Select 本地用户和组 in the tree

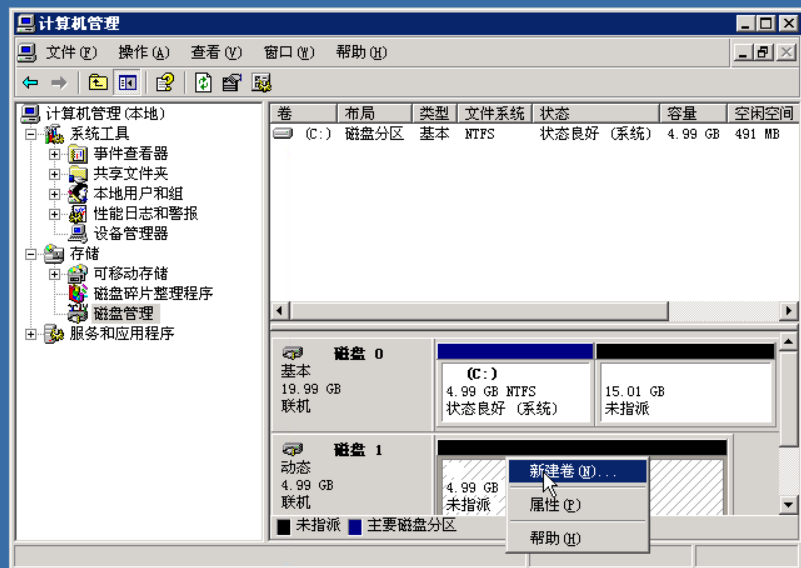coord(138,194)
